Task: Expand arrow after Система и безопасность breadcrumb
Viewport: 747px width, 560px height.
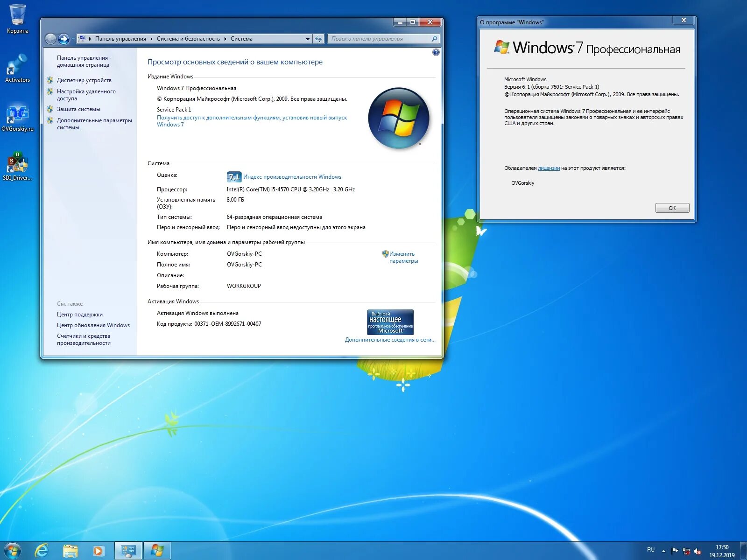Action: (x=225, y=39)
